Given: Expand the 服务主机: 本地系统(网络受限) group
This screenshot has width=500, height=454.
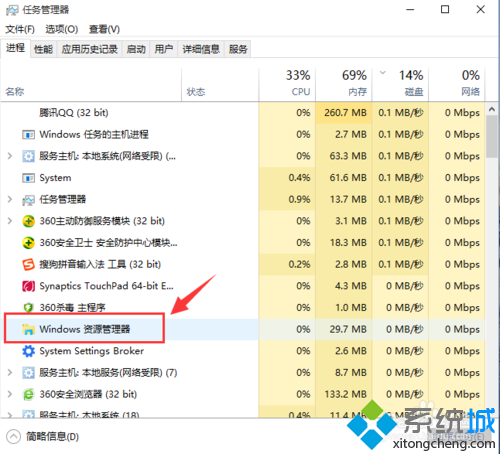Looking at the screenshot, I should click(10, 156).
